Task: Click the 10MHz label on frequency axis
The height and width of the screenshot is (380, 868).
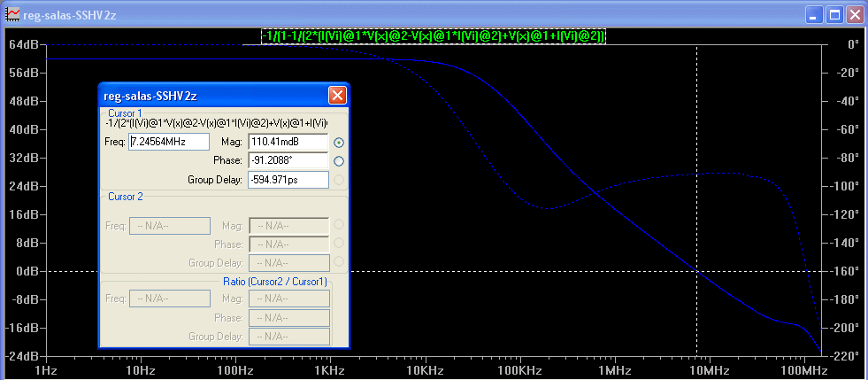Action: (x=709, y=370)
